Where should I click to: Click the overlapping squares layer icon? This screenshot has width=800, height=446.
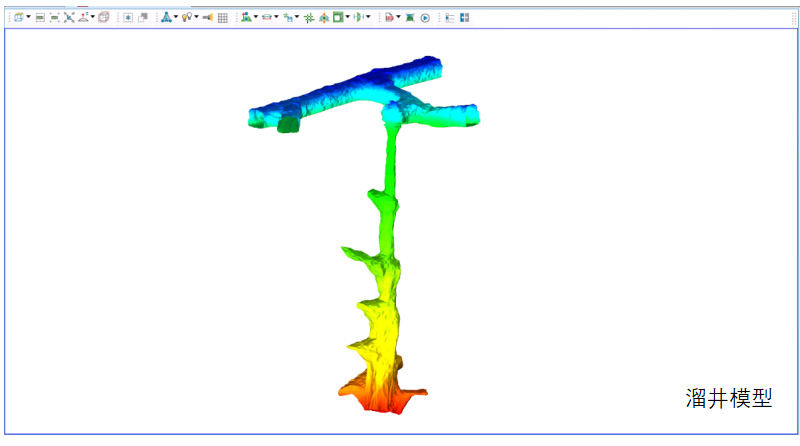pos(143,18)
